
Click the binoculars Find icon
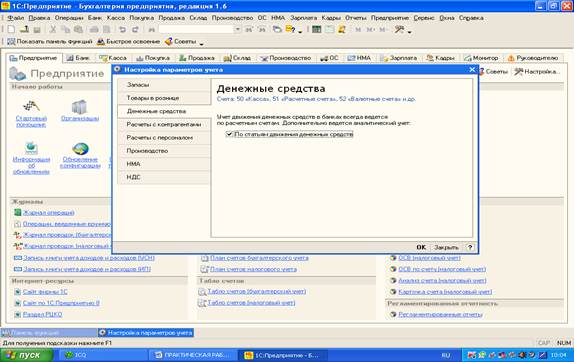click(152, 30)
